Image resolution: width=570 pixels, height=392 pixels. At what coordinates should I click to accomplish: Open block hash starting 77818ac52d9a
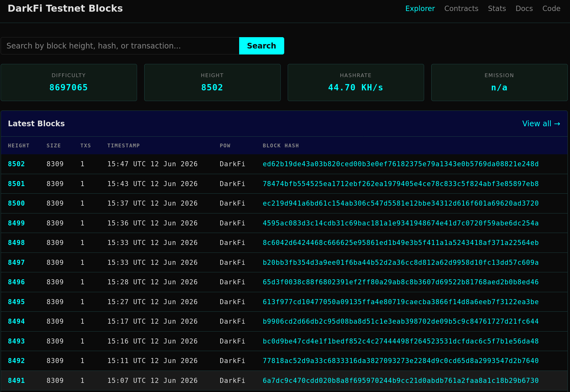click(401, 361)
